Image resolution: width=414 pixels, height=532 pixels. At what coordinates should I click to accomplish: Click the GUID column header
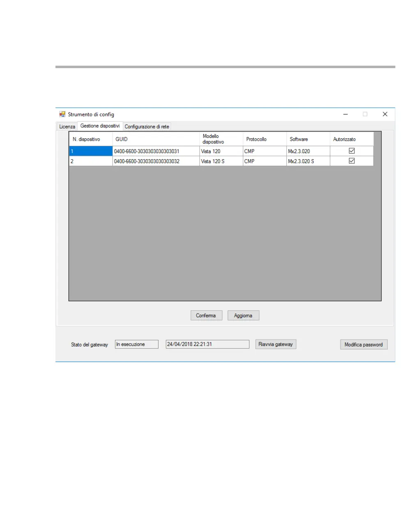click(156, 139)
